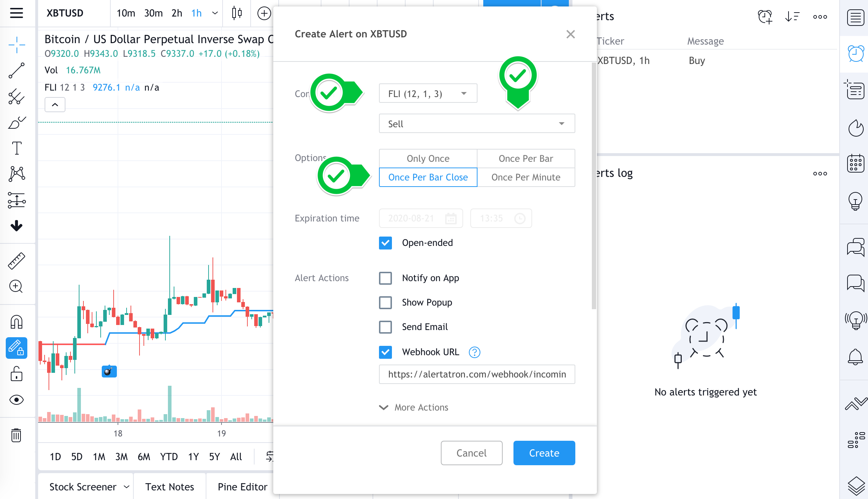Enable the Notify on App action
868x499 pixels.
pyautogui.click(x=385, y=278)
